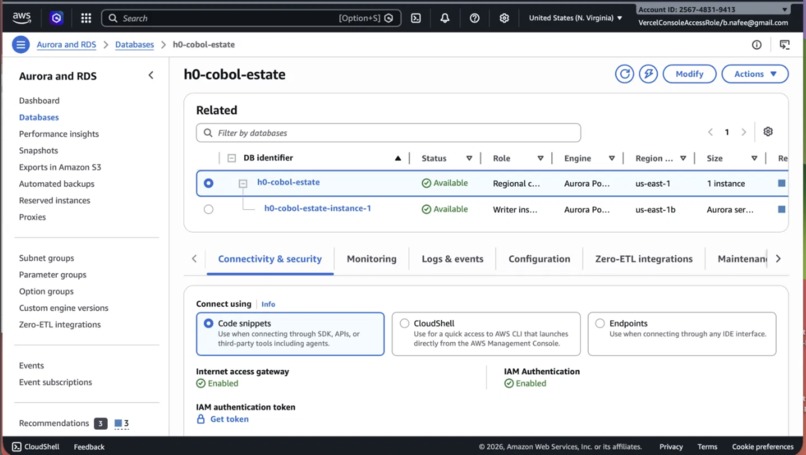This screenshot has width=806, height=455.
Task: Choose CloudShell connection option
Action: (x=486, y=334)
